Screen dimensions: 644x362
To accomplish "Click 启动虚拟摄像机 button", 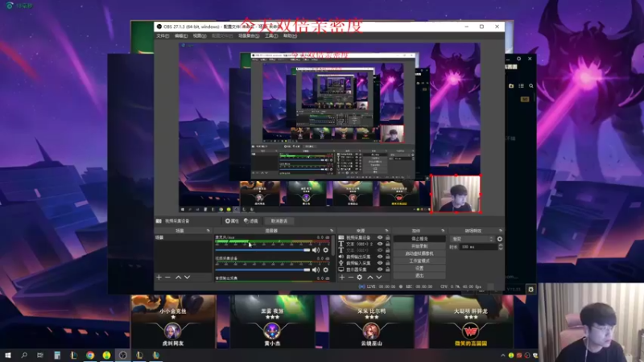I will tap(419, 253).
